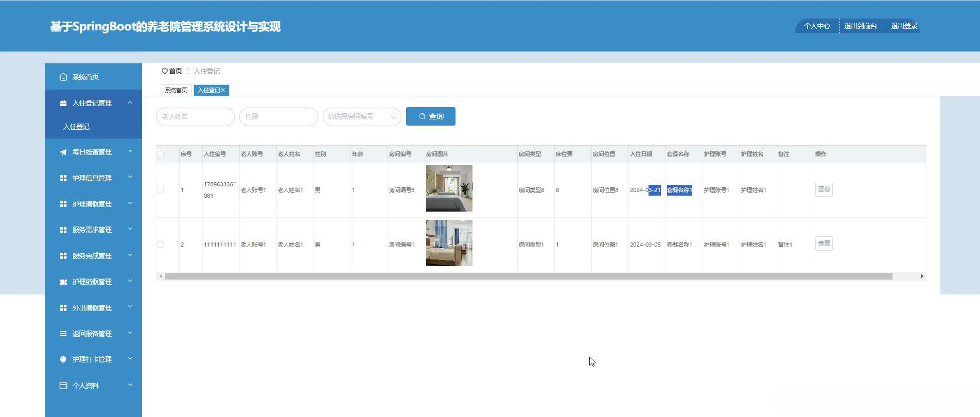This screenshot has height=417, width=980.
Task: Click the home icon beside 系统首页
Action: 63,77
